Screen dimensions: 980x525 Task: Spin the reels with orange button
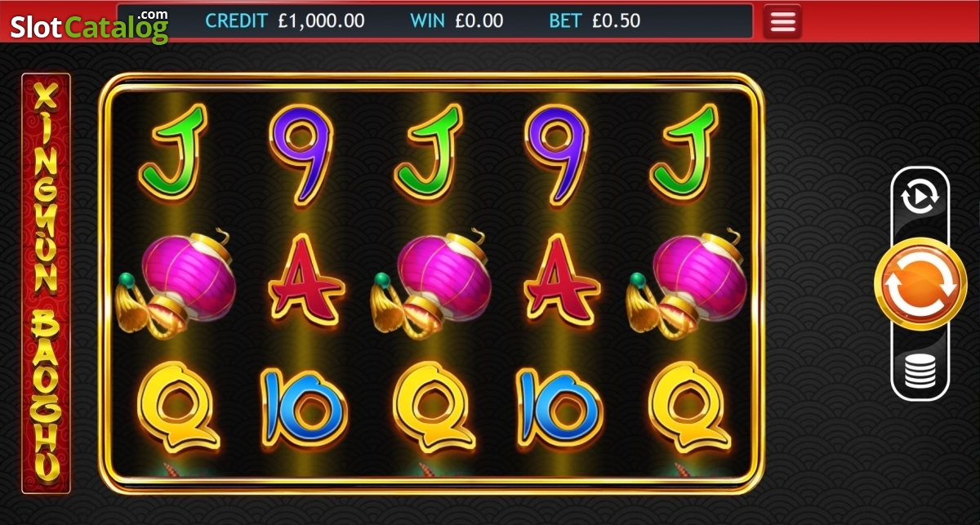tap(920, 283)
